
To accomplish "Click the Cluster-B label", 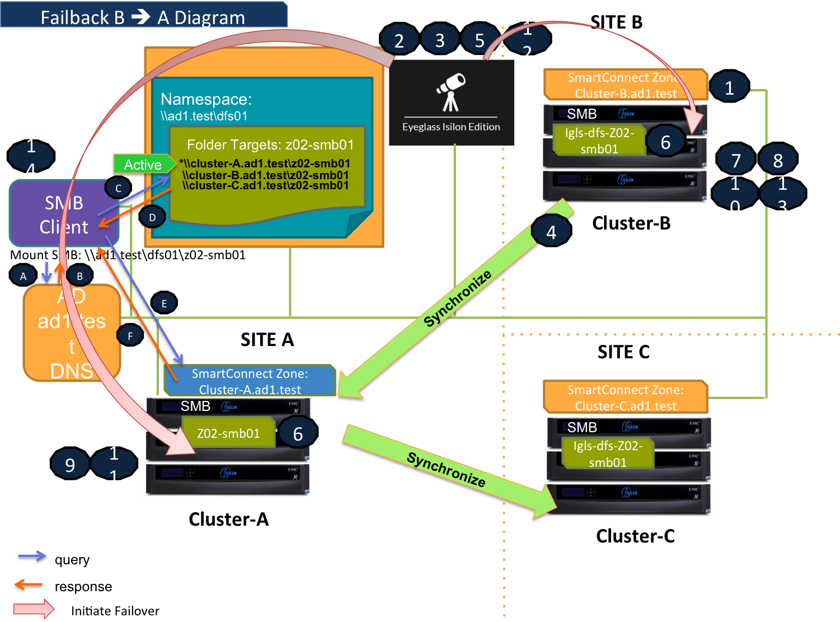I will 631,223.
